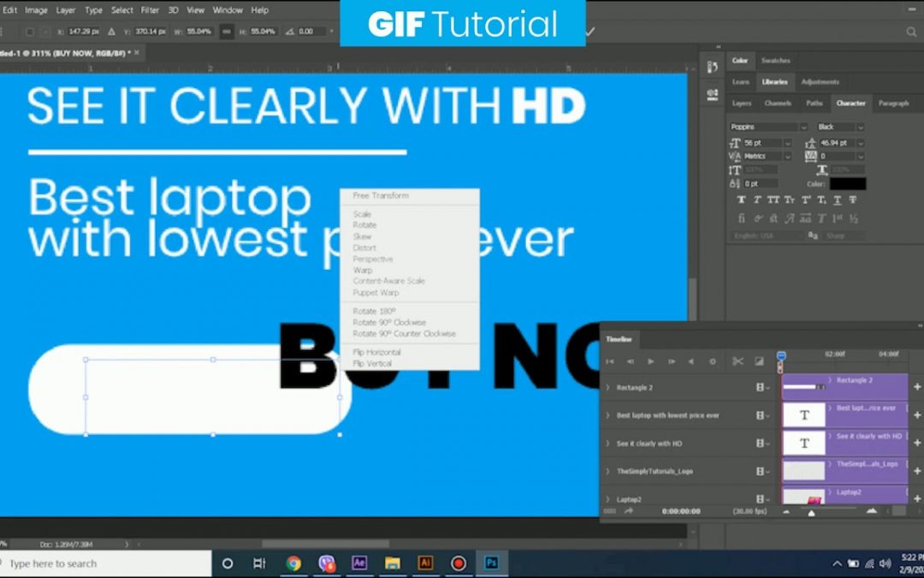Click the horizontal canvas scrollbar
Screen dimensions: 924x578
[325, 544]
